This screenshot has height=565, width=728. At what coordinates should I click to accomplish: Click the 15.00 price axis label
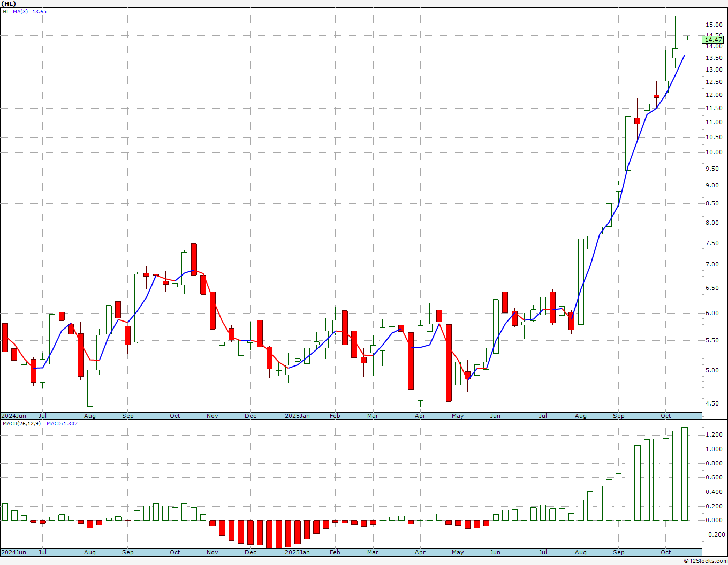[713, 25]
